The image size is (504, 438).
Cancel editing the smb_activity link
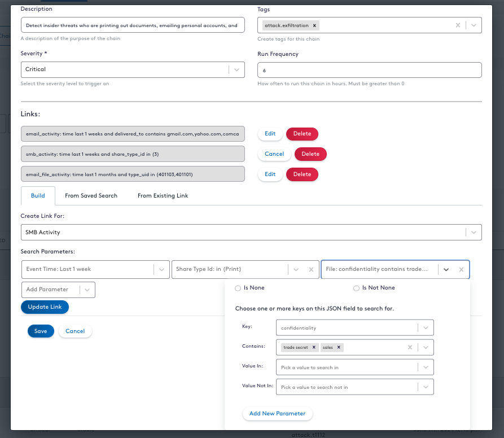tap(274, 154)
